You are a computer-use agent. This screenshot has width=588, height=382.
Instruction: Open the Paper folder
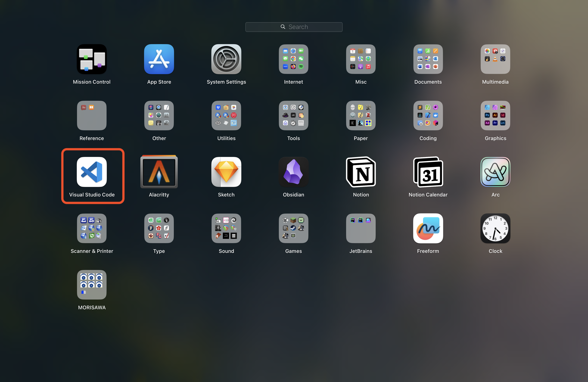pos(361,115)
